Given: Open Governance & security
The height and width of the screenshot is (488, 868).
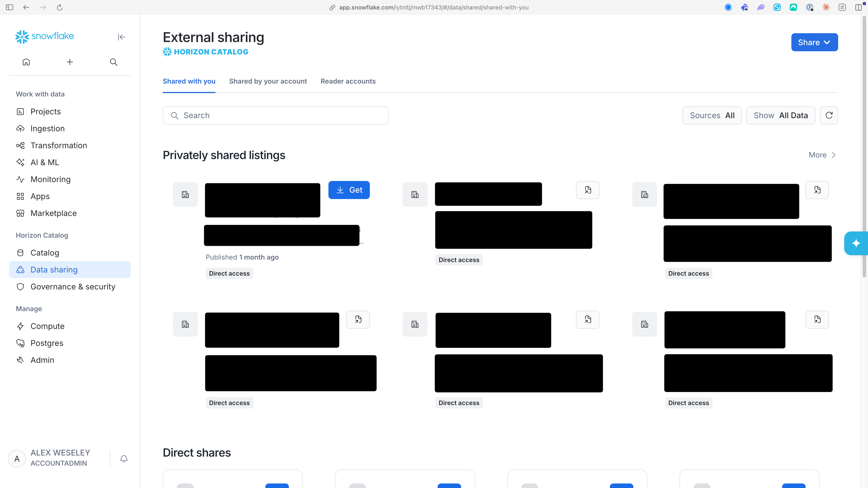Looking at the screenshot, I should click(70, 287).
